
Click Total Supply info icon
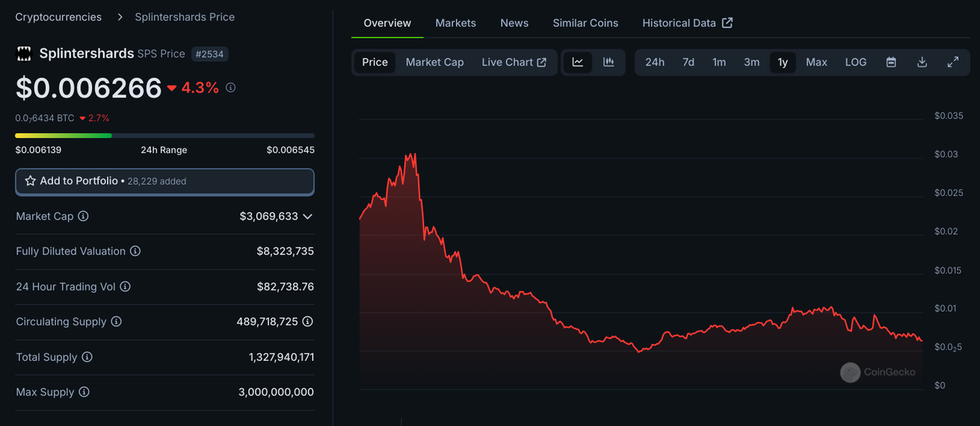pos(87,357)
